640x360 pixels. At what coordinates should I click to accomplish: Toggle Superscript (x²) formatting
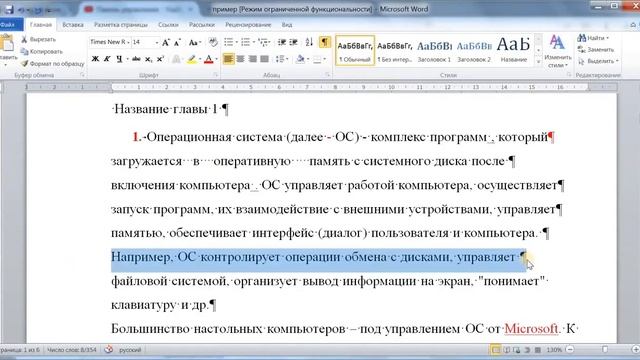click(160, 59)
